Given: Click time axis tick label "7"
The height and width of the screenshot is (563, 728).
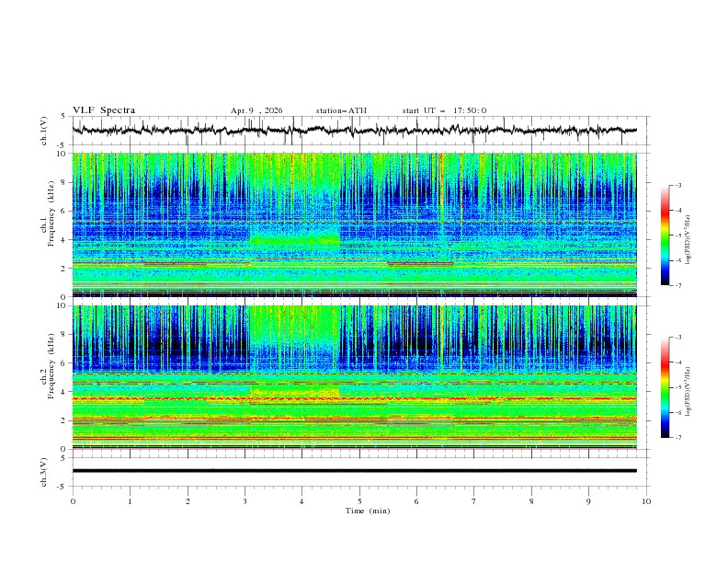Looking at the screenshot, I should click(x=474, y=501).
